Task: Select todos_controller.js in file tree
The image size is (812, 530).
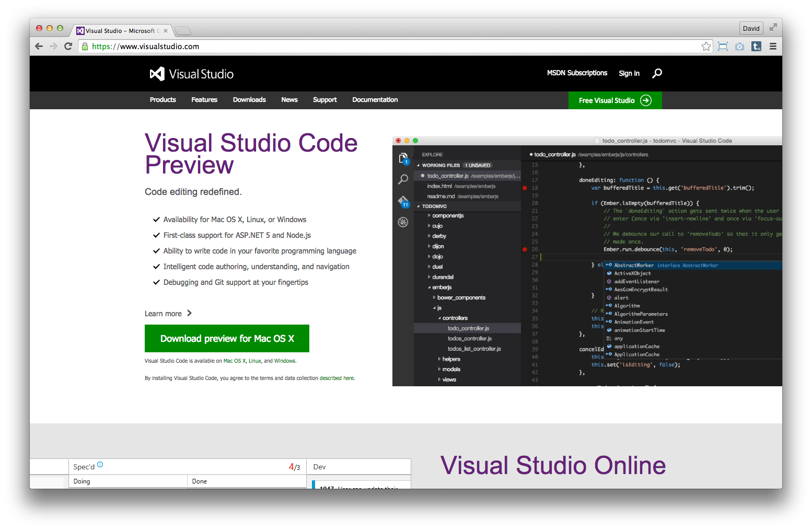Action: pyautogui.click(x=470, y=339)
